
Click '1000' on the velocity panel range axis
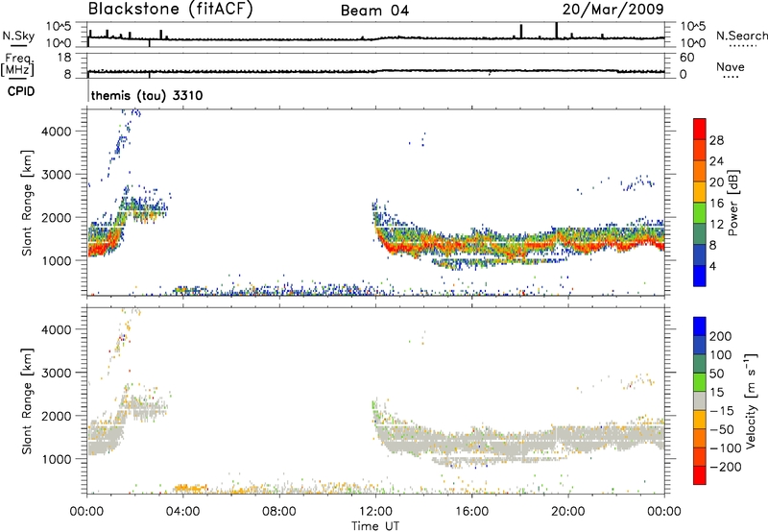(57, 459)
